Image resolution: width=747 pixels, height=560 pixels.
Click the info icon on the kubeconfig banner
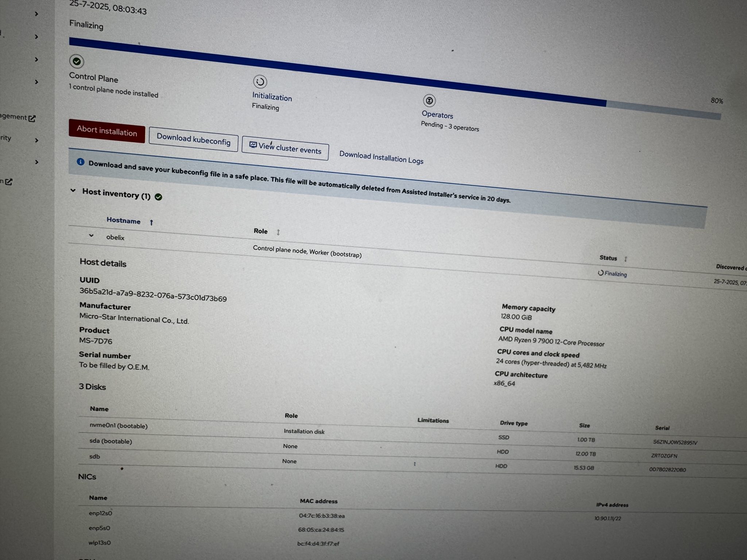80,162
